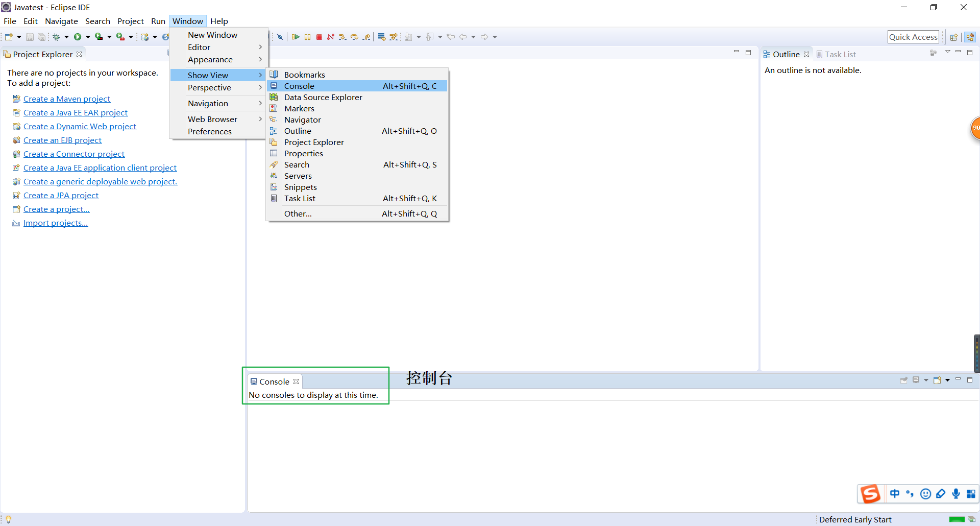Screen dimensions: 980x526
Task: Close the Console view tab
Action: click(x=296, y=381)
